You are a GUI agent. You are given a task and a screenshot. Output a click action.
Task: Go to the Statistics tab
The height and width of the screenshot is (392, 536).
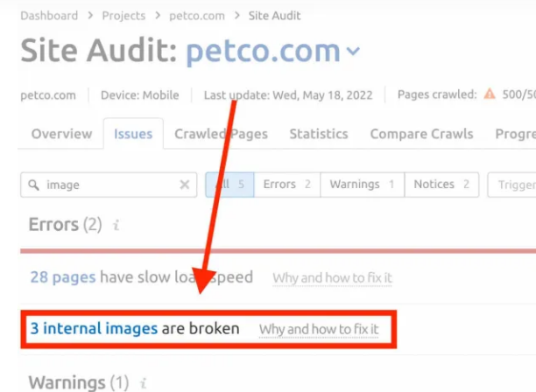click(319, 134)
